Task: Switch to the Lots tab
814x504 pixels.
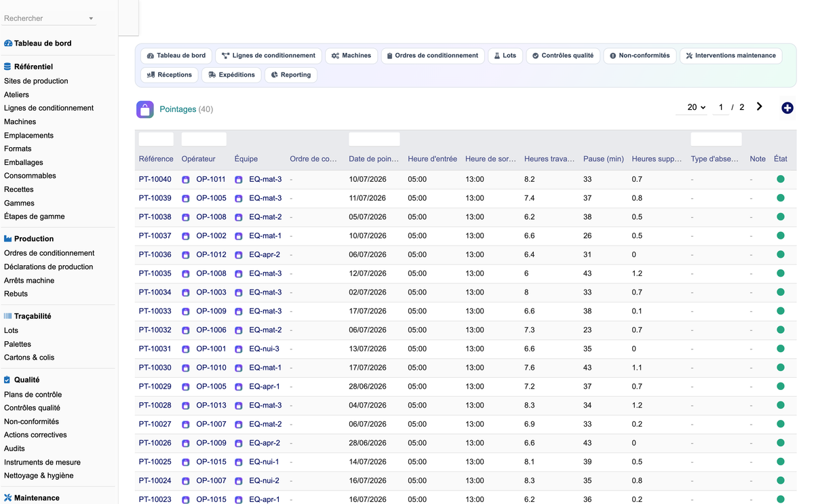Action: pyautogui.click(x=505, y=56)
